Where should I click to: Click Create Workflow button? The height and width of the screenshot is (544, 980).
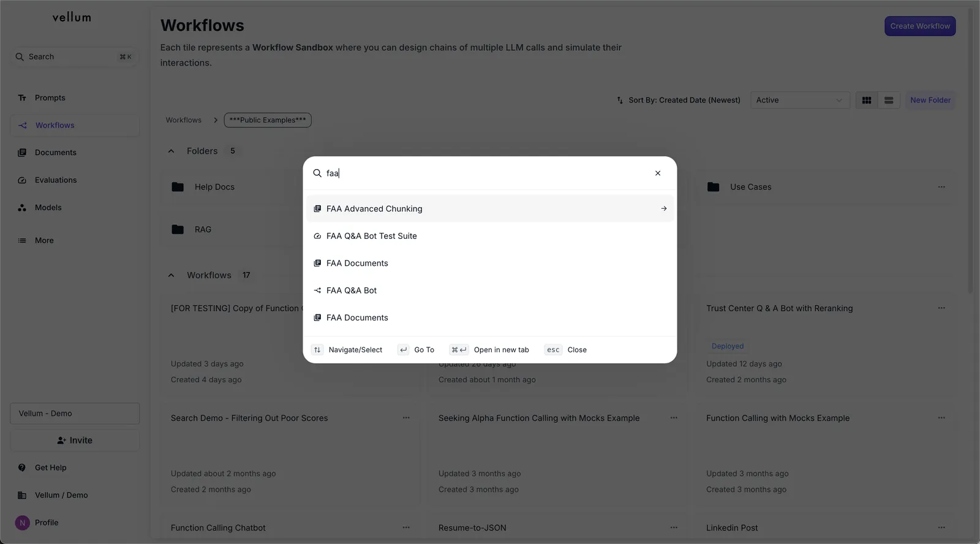click(920, 26)
